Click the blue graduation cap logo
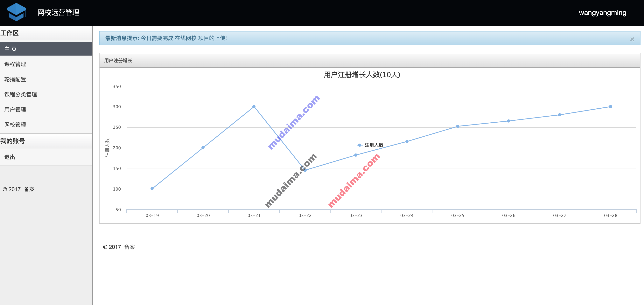This screenshot has width=644, height=305. [x=16, y=12]
